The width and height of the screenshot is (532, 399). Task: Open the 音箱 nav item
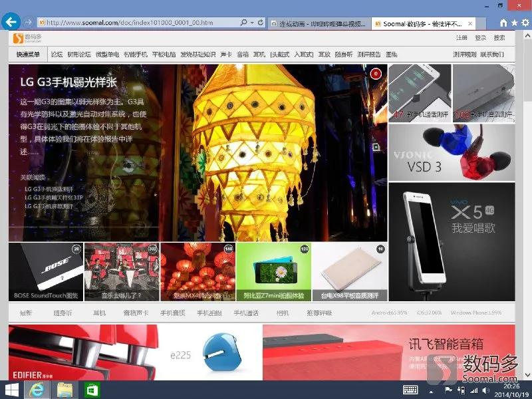(243, 55)
